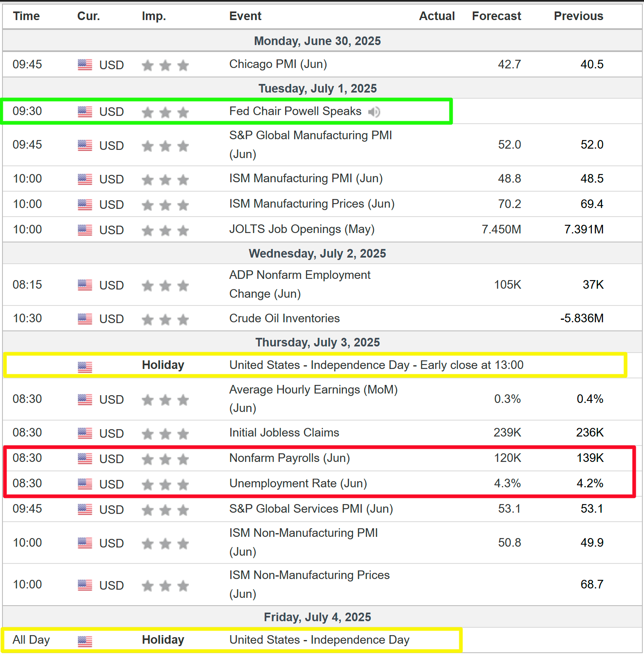Open the Unemployment Rate (Jun) event
The height and width of the screenshot is (656, 644).
point(298,483)
